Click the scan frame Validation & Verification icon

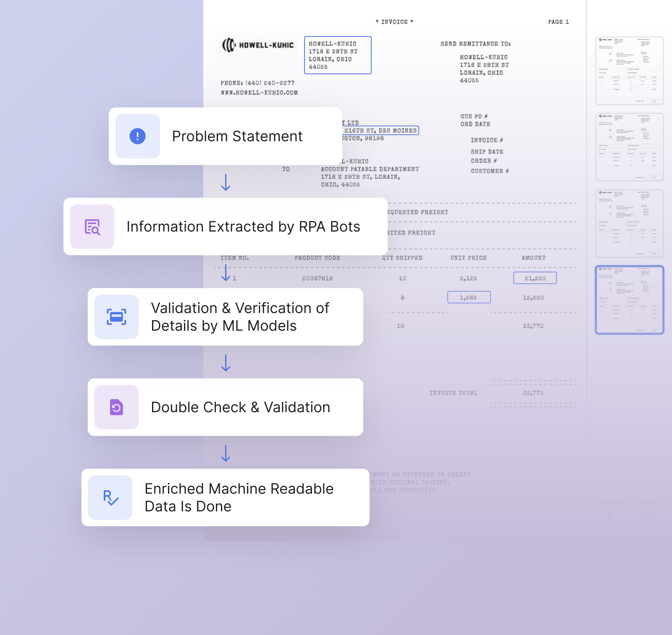pos(116,317)
